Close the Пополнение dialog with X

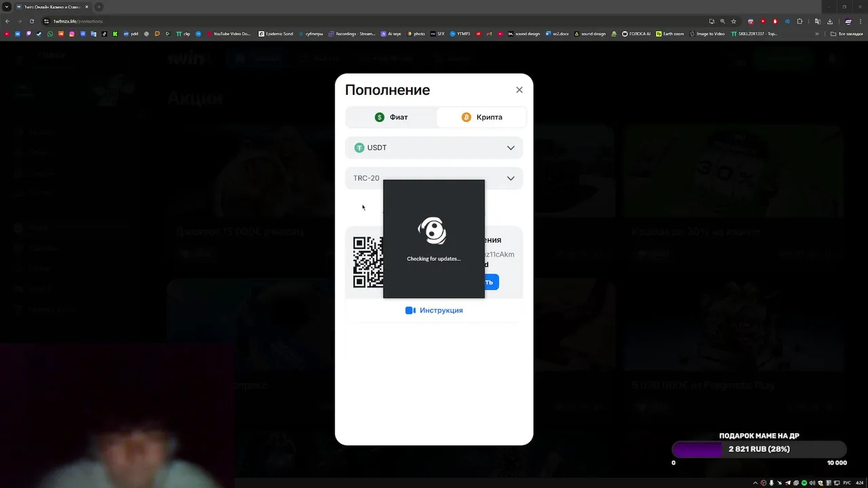click(x=519, y=89)
